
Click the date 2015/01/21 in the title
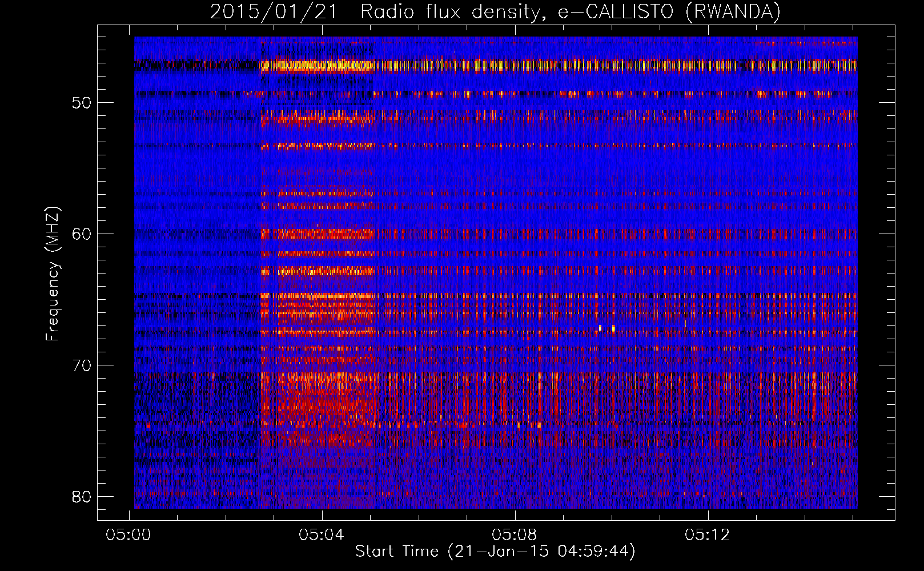(x=274, y=12)
